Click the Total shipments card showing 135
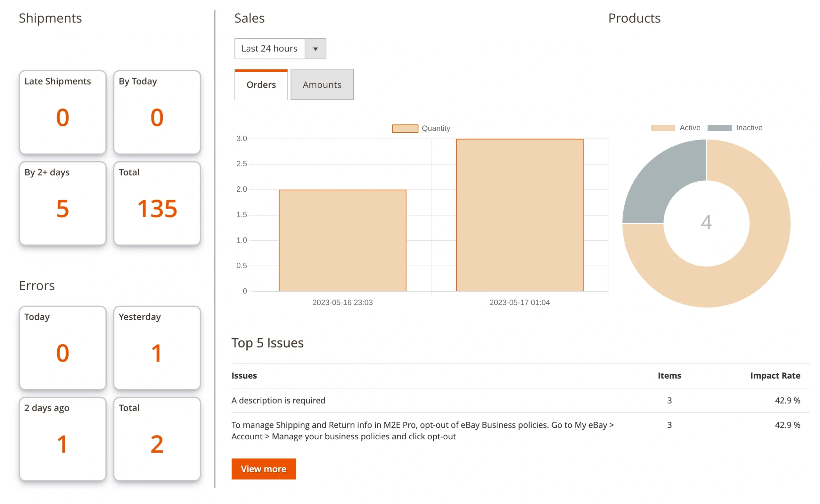The image size is (820, 504). 157,203
